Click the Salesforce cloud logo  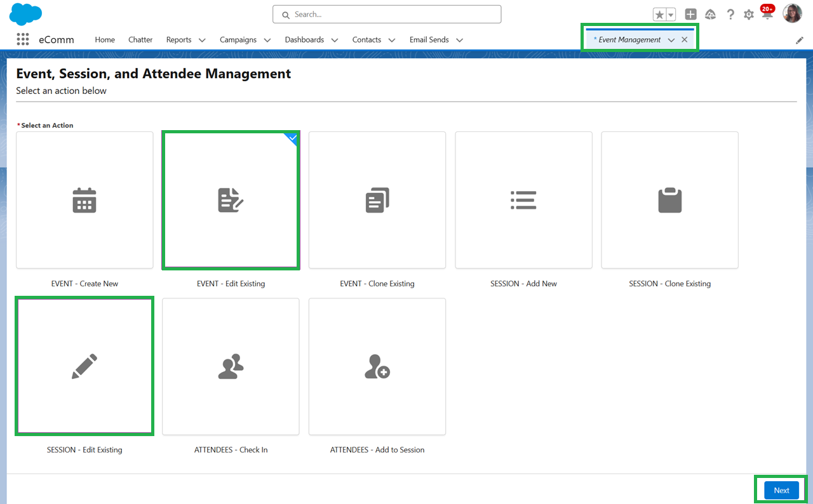pos(25,14)
